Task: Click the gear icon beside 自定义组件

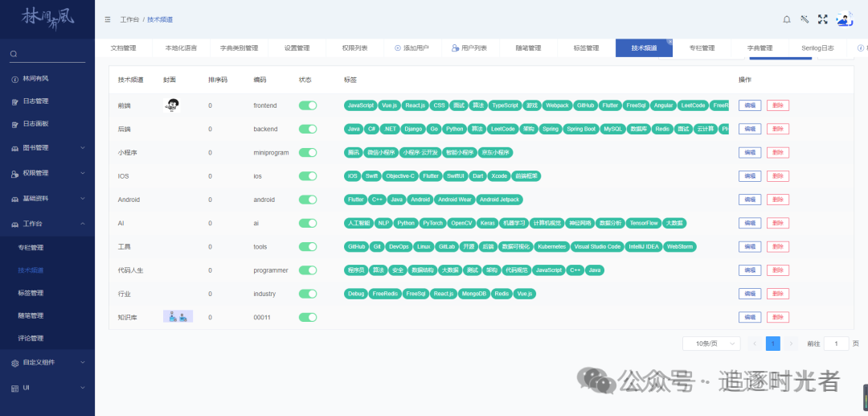Action: (15, 363)
